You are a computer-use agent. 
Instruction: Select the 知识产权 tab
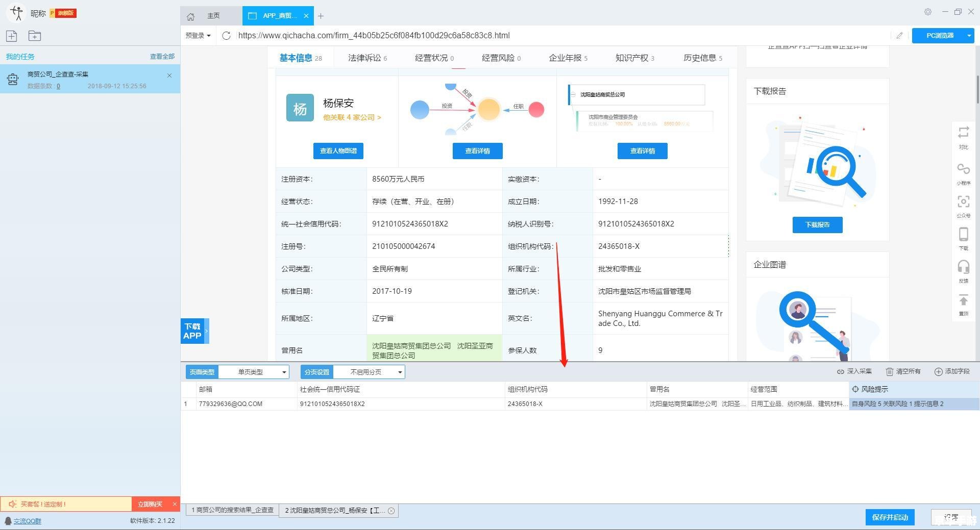(635, 58)
